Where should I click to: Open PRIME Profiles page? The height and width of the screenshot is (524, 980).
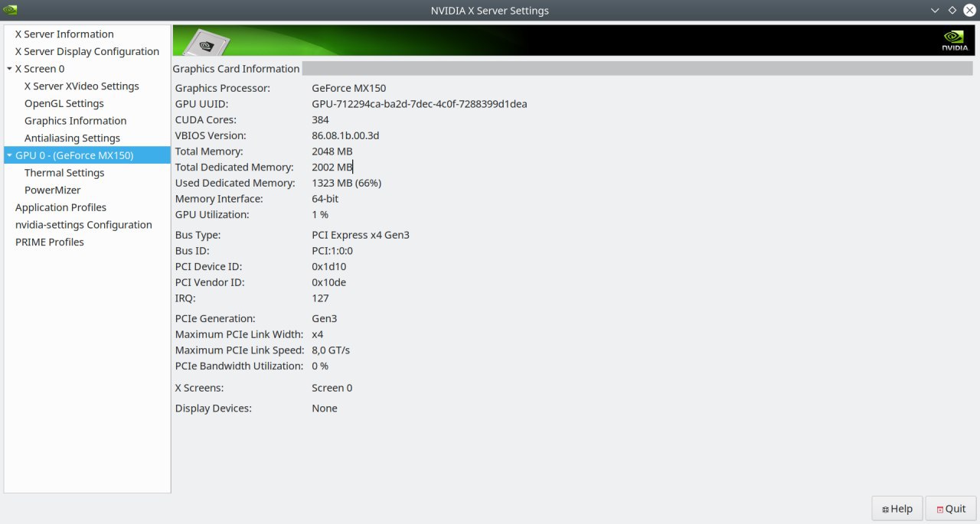click(50, 242)
